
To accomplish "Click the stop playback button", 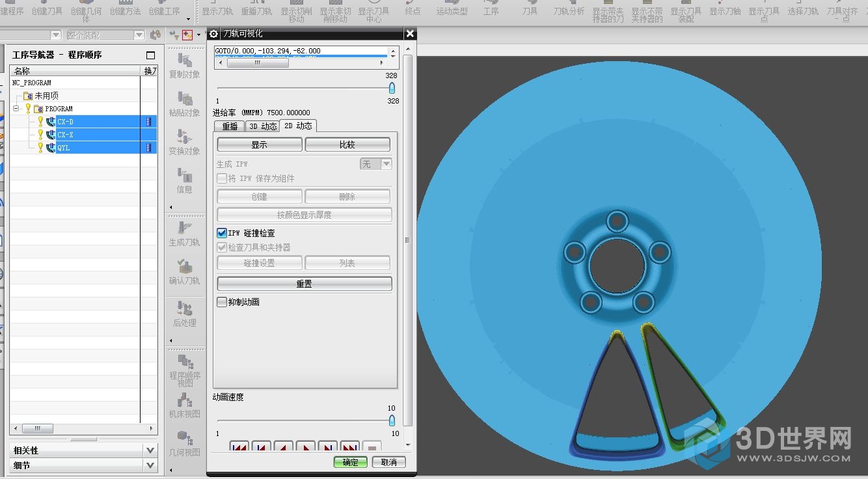I will point(372,446).
